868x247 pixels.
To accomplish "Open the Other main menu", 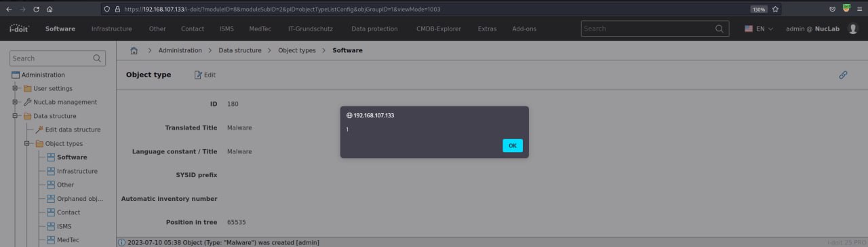I will coord(157,28).
